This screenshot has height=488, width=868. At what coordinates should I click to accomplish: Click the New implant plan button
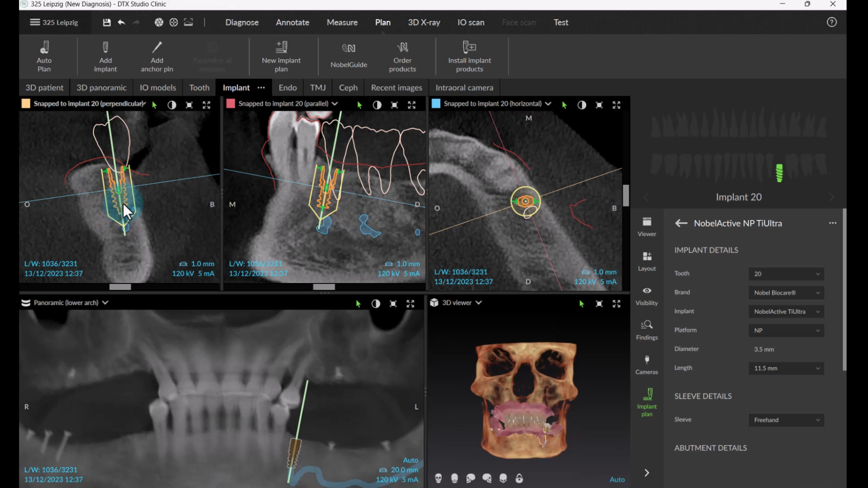281,56
